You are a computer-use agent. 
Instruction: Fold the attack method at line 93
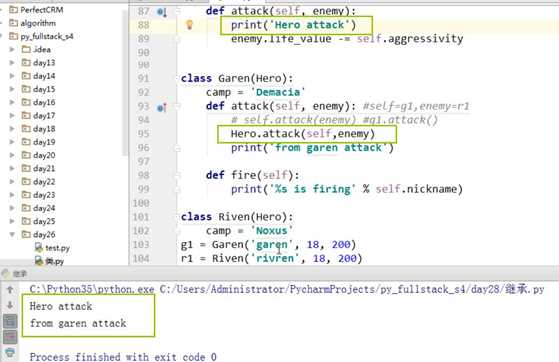click(177, 106)
